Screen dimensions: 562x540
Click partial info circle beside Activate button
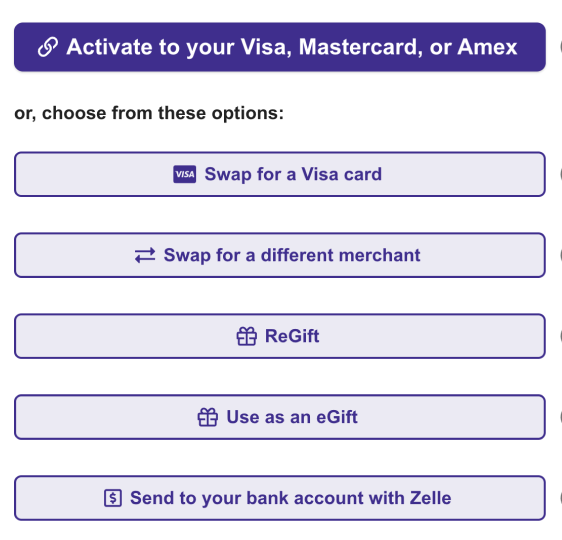(x=561, y=47)
